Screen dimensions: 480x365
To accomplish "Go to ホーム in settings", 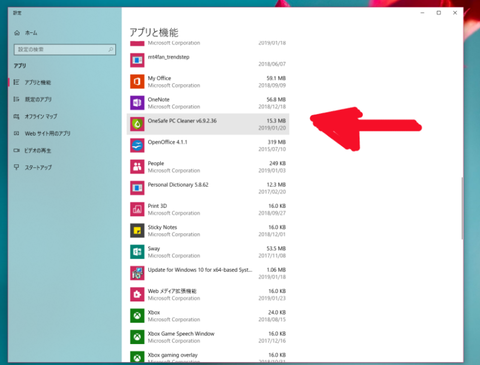I will click(31, 33).
